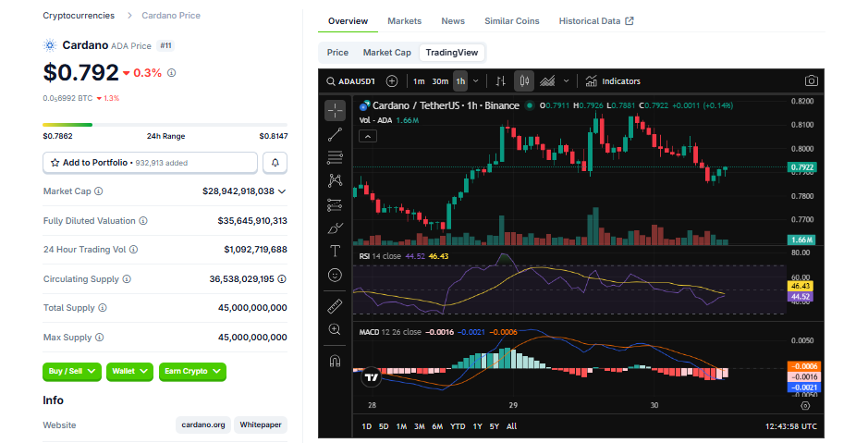Open Historical Data external link
The width and height of the screenshot is (868, 443).
click(596, 21)
